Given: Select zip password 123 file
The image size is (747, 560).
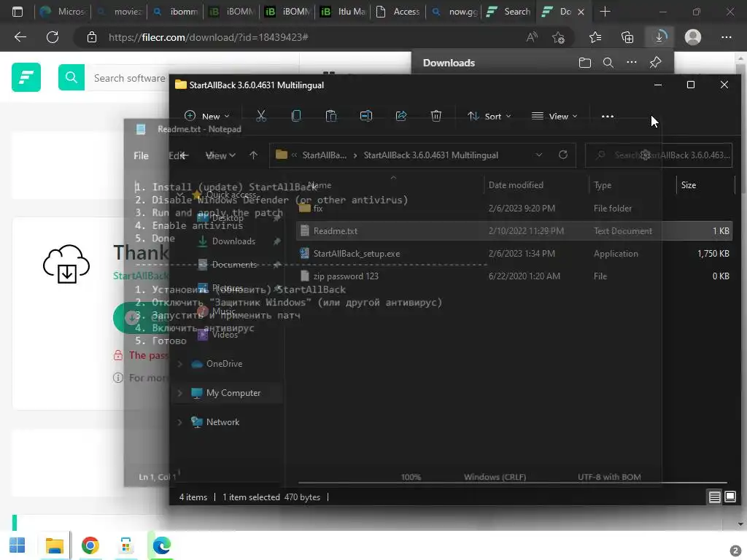Looking at the screenshot, I should (x=514, y=276).
